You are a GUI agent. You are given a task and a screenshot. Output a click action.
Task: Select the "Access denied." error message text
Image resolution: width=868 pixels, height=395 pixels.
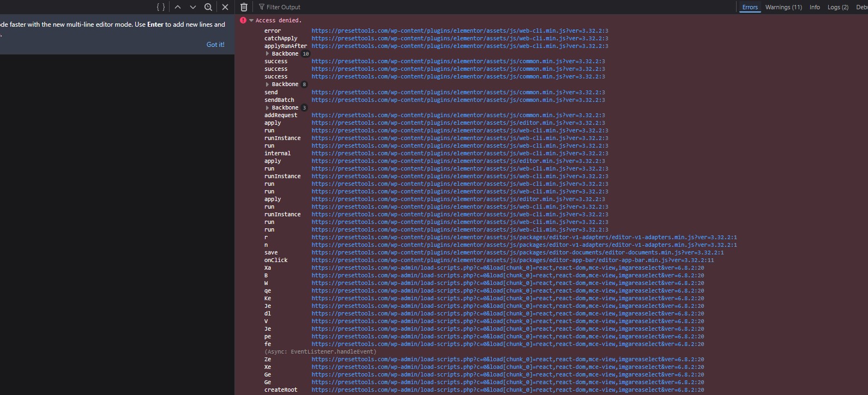278,20
